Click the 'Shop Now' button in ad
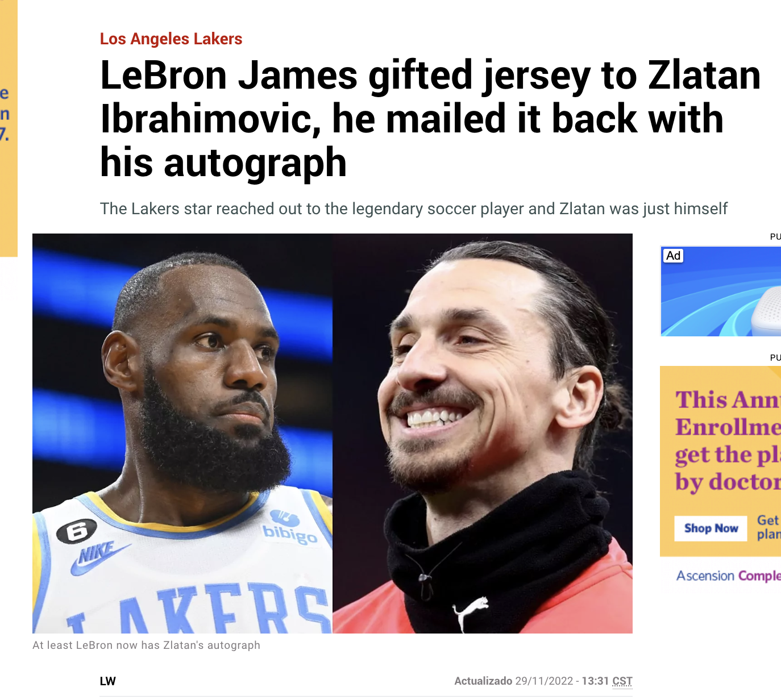781x700 pixels. [711, 528]
